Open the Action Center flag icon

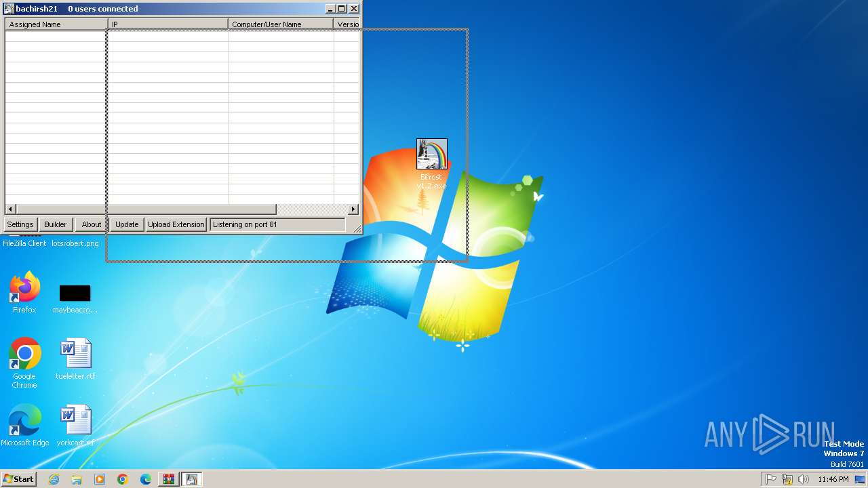(x=771, y=479)
